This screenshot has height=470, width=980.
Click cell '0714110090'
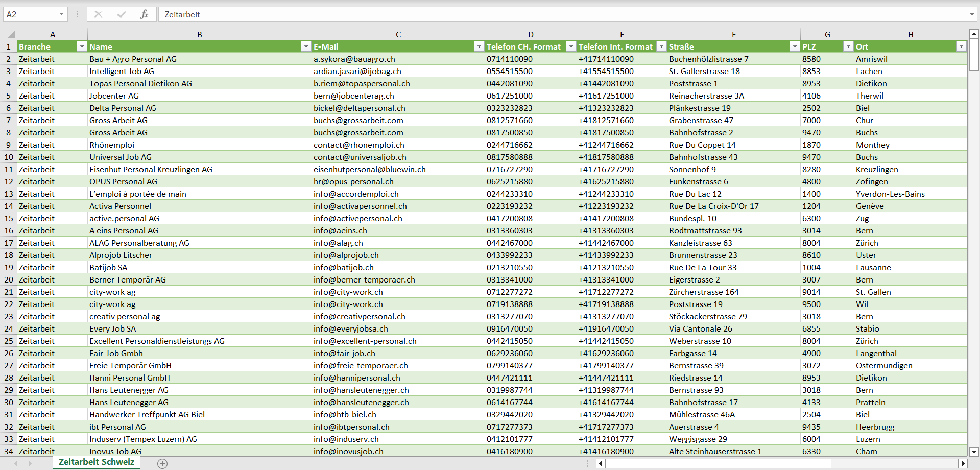[x=531, y=59]
